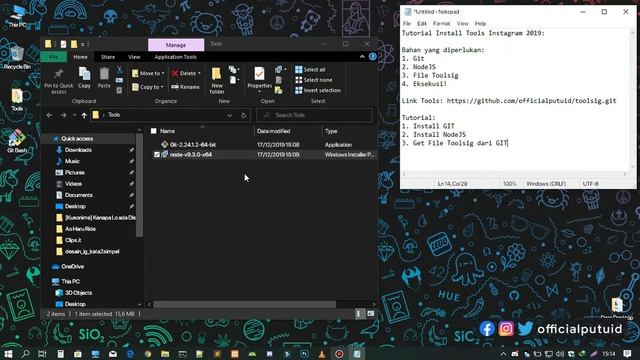
Task: Open the Application Tools tab
Action: tap(176, 57)
